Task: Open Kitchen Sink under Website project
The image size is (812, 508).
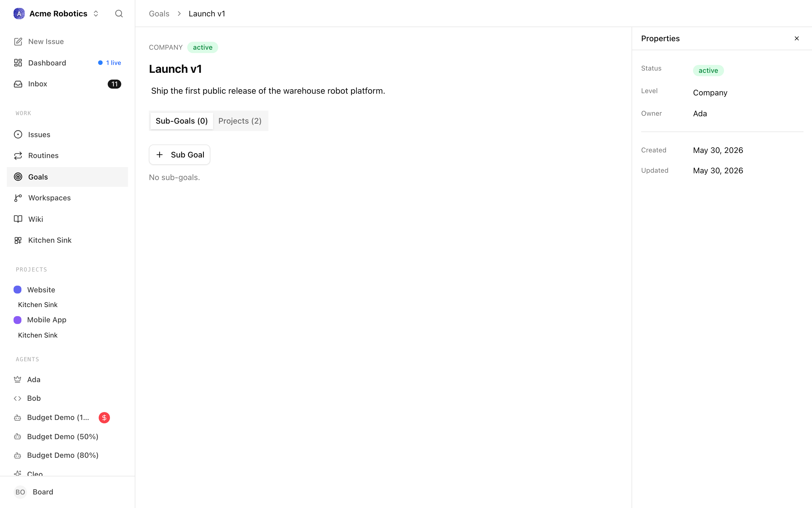Action: (x=37, y=305)
